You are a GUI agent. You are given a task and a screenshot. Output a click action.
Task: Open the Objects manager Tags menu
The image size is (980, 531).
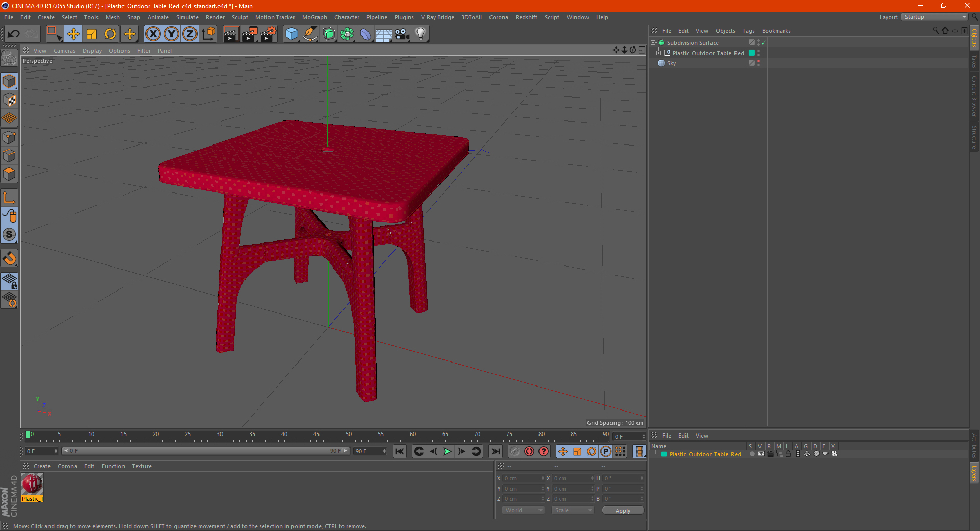748,31
